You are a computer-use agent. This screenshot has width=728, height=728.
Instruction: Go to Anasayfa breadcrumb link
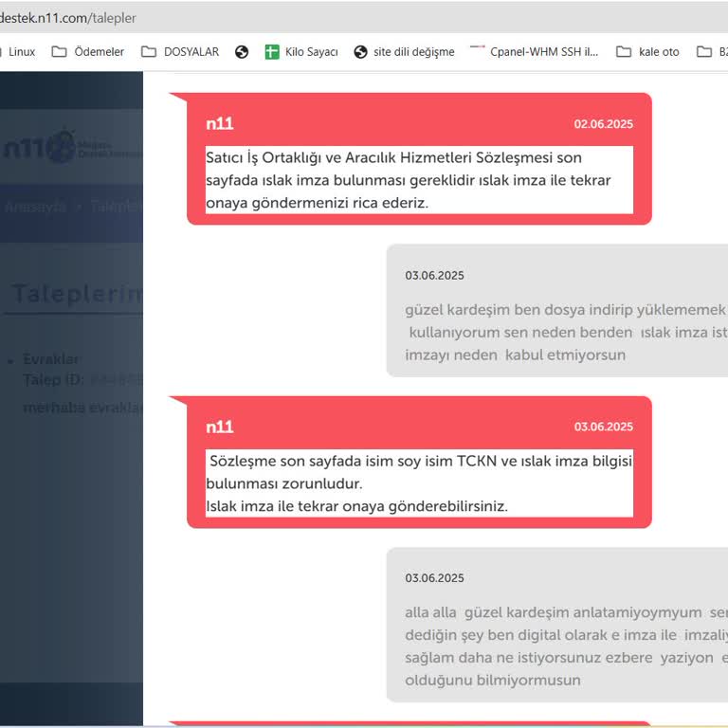tap(35, 206)
